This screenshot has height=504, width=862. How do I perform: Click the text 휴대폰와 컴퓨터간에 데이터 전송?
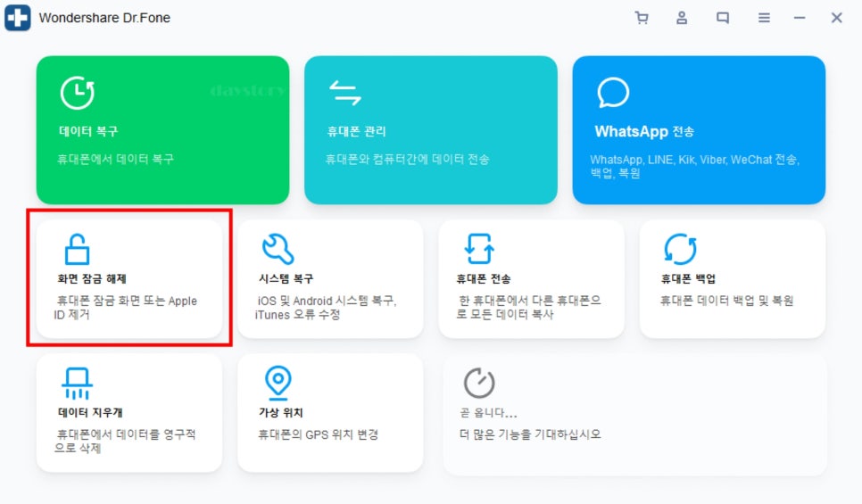point(408,160)
